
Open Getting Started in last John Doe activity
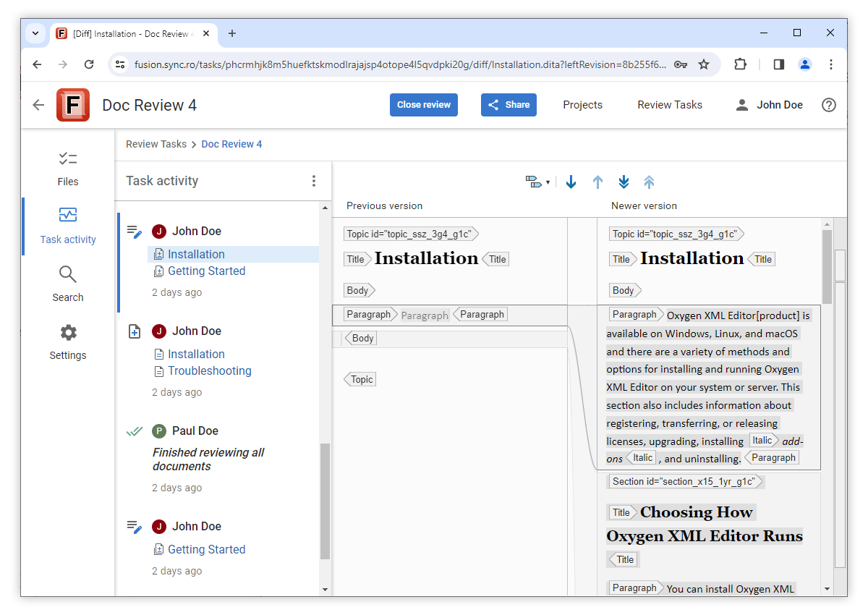pos(207,549)
